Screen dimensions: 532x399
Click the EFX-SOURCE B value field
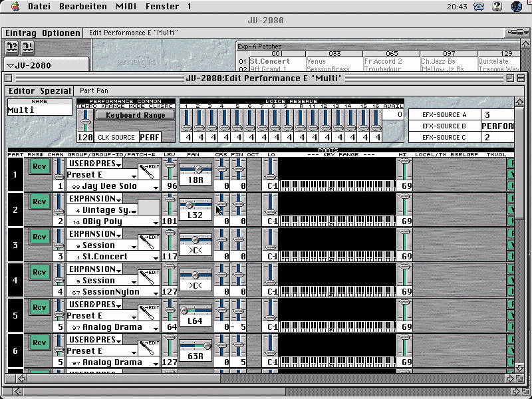point(497,126)
